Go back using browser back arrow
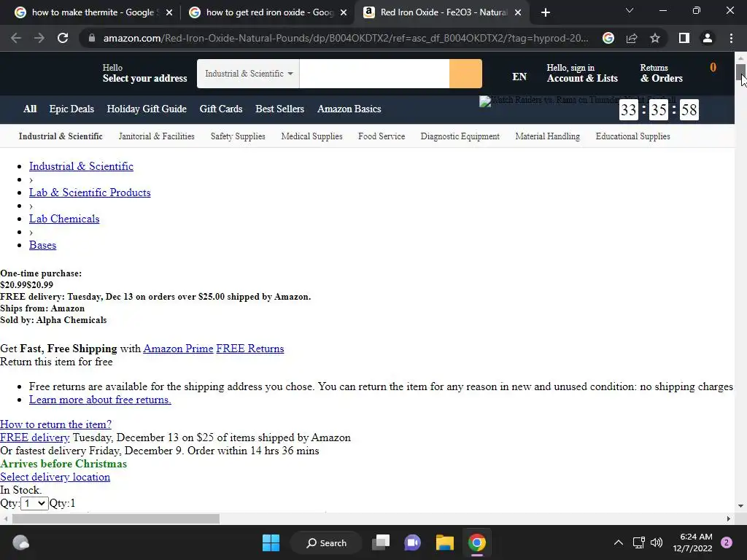Screen dimensions: 747x560 point(16,38)
